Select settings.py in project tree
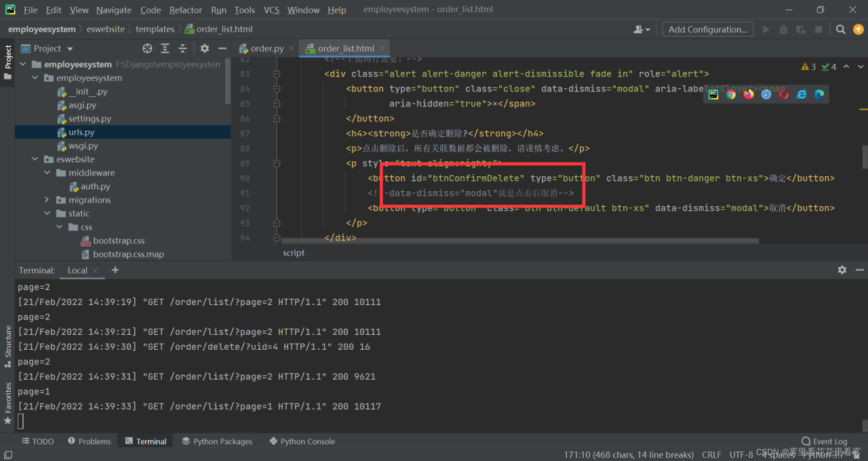This screenshot has height=461, width=868. pos(90,119)
